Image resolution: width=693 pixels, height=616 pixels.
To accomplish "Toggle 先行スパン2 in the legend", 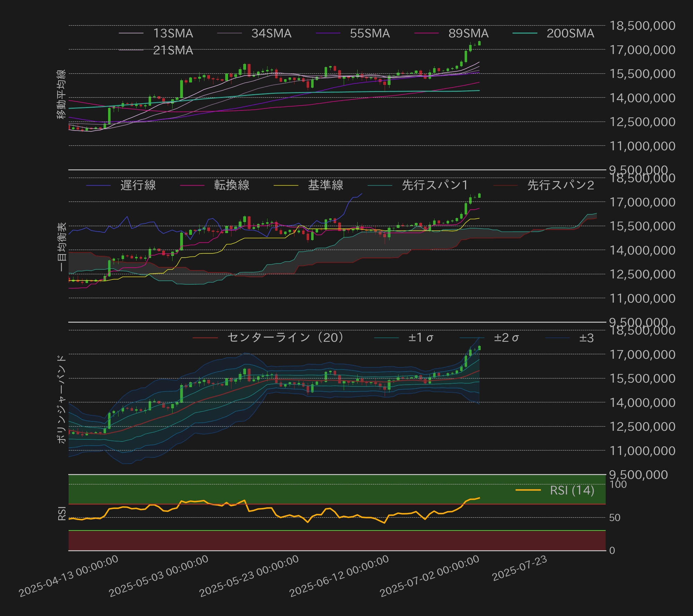I will 560,185.
